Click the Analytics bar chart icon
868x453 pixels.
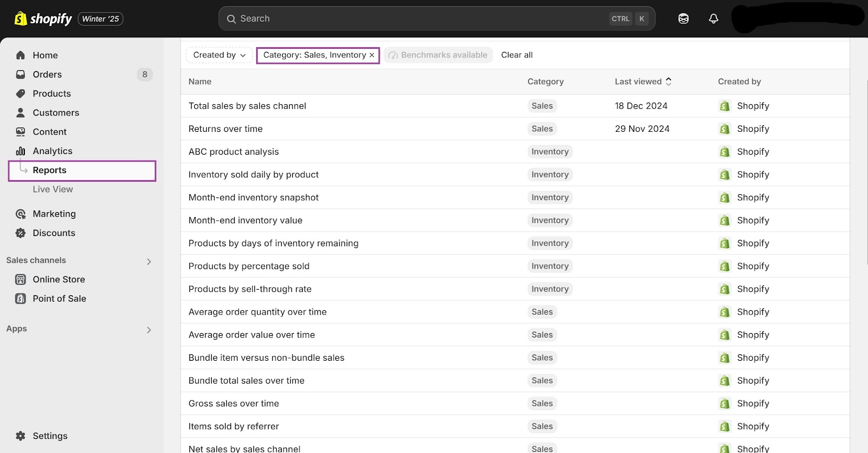[x=21, y=151]
